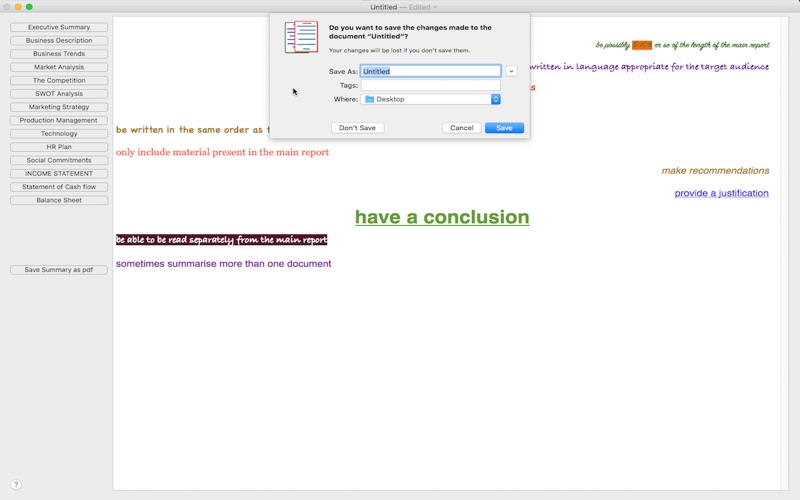Switch to the SWOT Analysis section
The width and height of the screenshot is (800, 500).
coord(59,94)
